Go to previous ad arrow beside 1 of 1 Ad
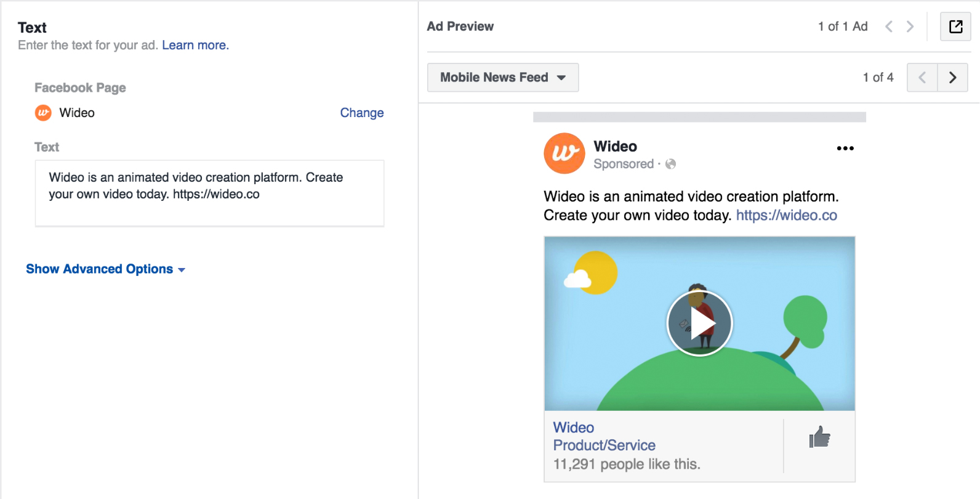 (889, 26)
